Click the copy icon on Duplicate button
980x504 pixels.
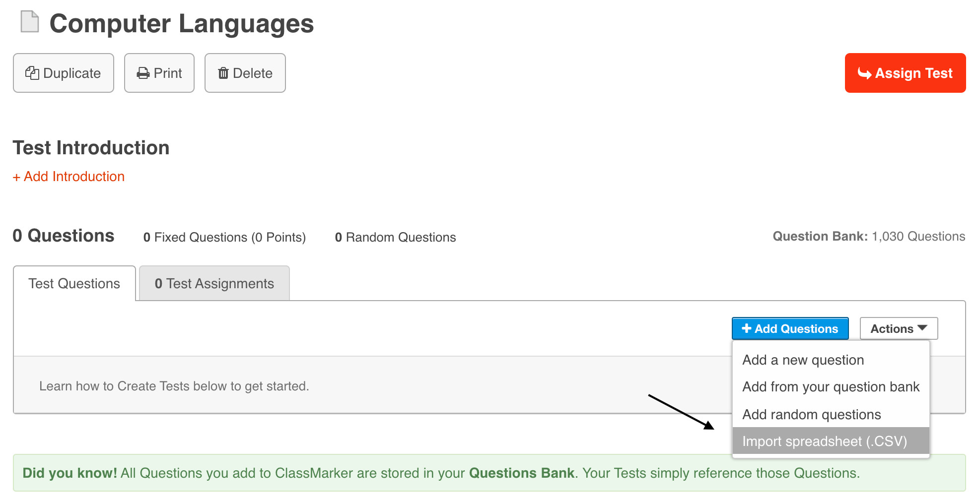click(32, 73)
